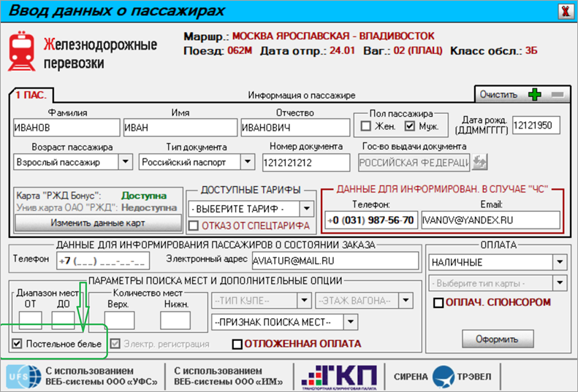Open the Возраст пассажира dropdown

click(x=126, y=162)
